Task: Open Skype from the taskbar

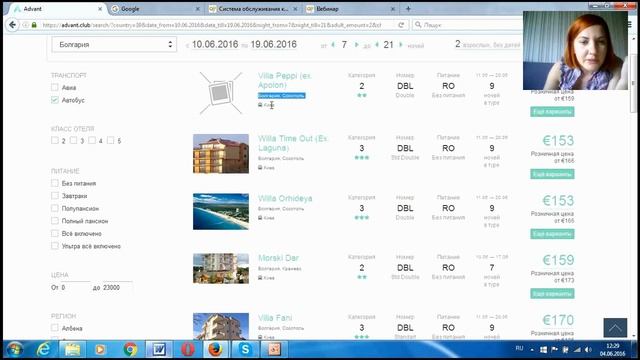Action: (x=245, y=349)
